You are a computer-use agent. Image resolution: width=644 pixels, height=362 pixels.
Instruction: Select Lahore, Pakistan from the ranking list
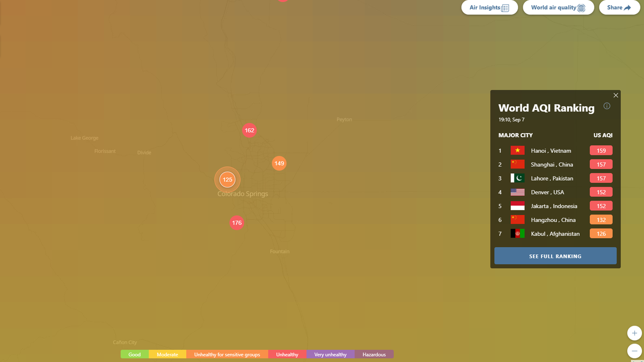[552, 179]
